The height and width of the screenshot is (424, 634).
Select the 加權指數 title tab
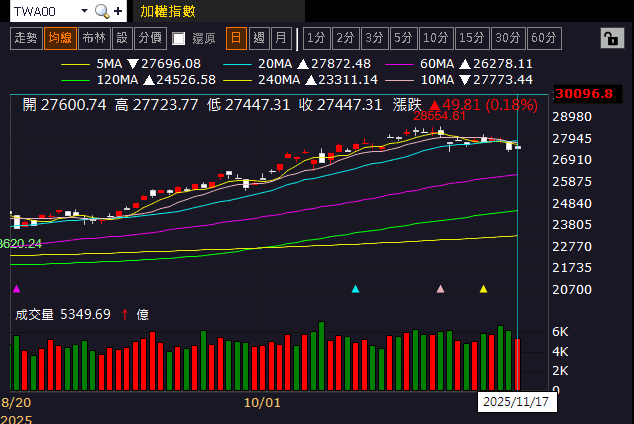[168, 12]
